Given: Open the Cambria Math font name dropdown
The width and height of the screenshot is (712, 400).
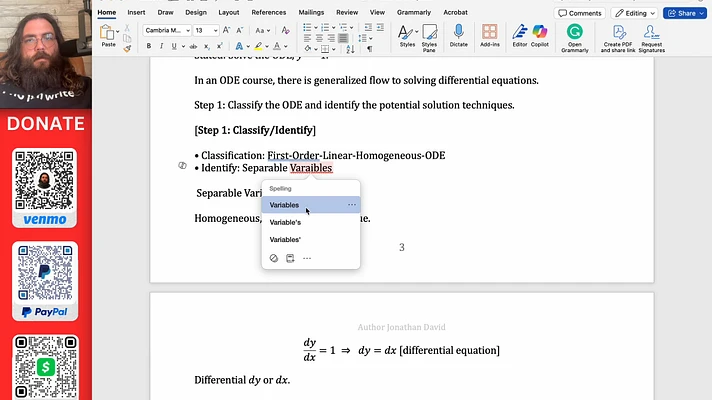Looking at the screenshot, I should click(x=188, y=30).
